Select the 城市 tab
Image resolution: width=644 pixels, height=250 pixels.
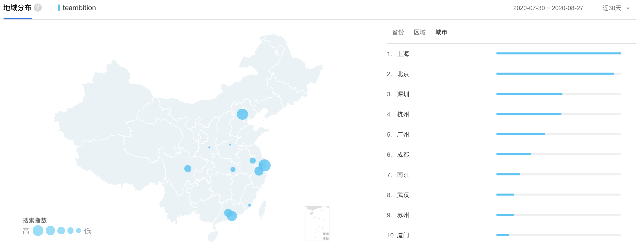tap(441, 32)
